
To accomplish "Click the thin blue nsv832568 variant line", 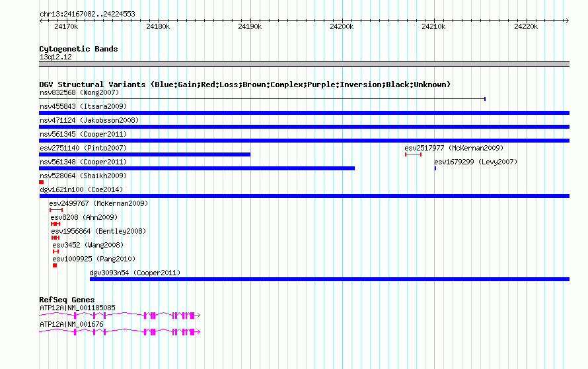I will tap(262, 99).
